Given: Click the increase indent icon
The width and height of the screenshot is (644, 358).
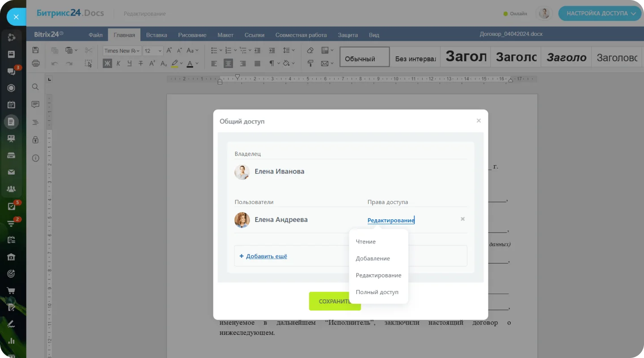Looking at the screenshot, I should tap(271, 50).
